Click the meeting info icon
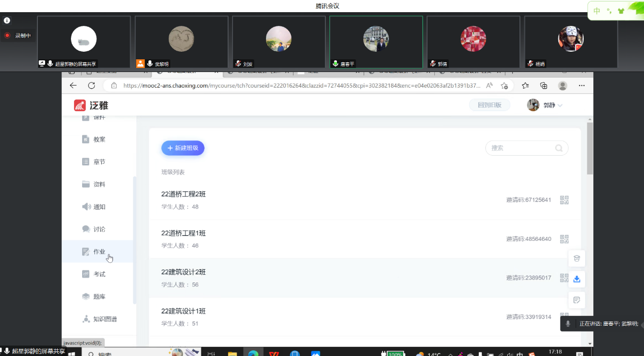 coord(7,21)
